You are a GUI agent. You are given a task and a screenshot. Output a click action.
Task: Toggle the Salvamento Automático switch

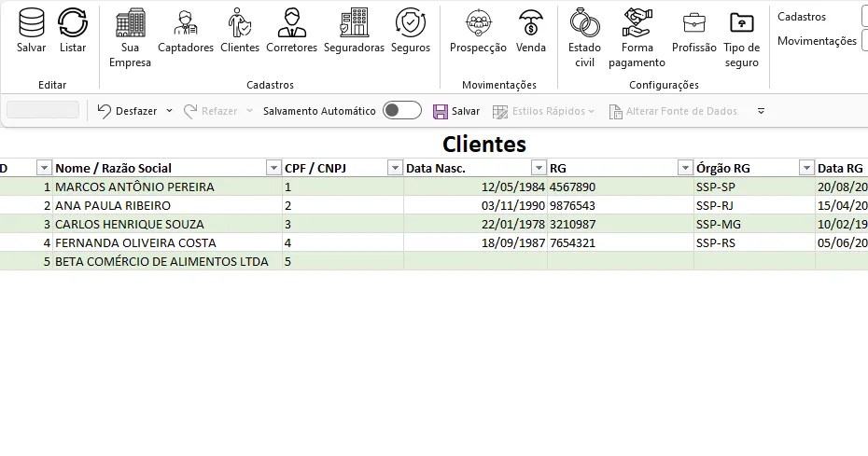pos(402,111)
